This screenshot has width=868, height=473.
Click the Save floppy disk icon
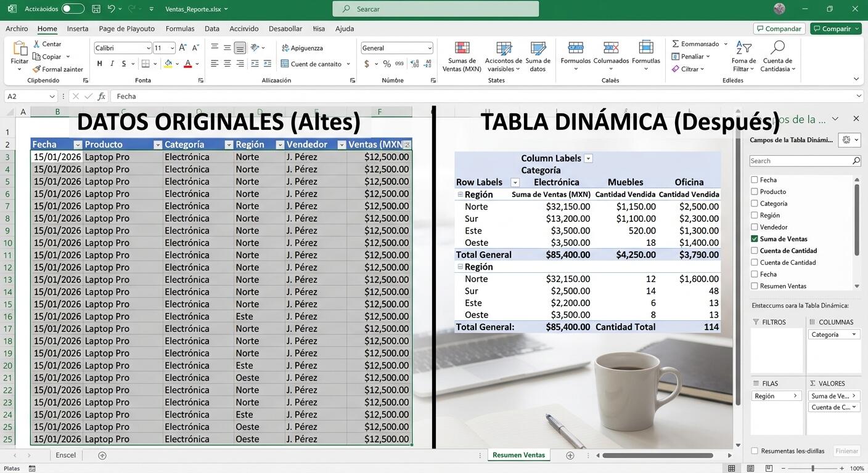(96, 9)
